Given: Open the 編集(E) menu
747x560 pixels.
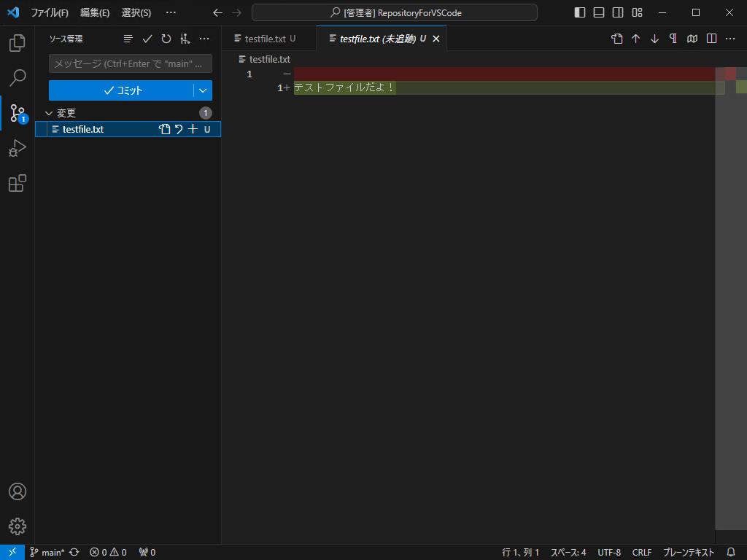Looking at the screenshot, I should pos(95,13).
